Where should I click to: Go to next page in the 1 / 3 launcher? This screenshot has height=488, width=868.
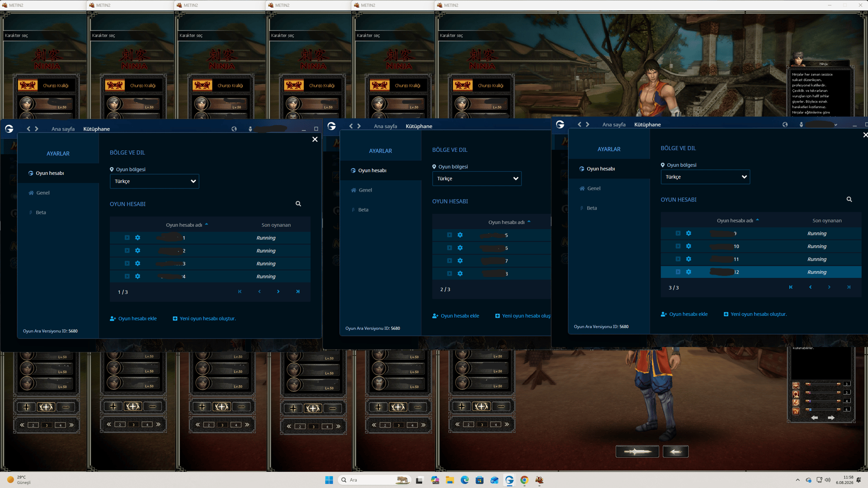[x=278, y=291]
